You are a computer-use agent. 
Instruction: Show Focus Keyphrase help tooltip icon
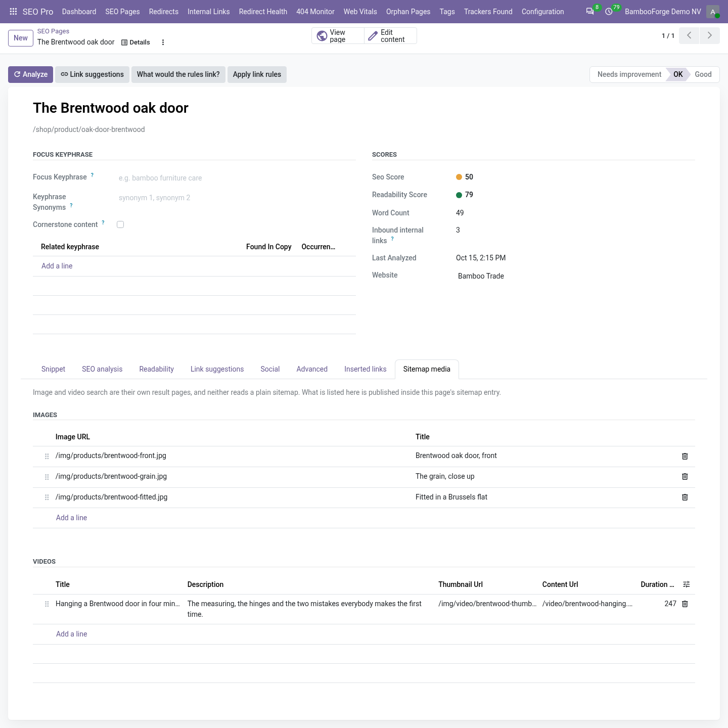click(92, 175)
